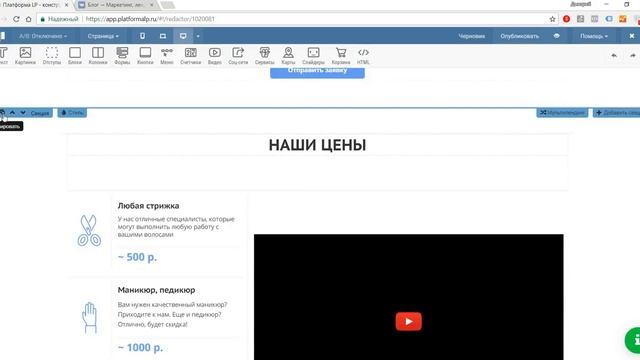Image resolution: width=640 pixels, height=360 pixels.
Task: Select the Кнопка button widget
Action: [145, 56]
